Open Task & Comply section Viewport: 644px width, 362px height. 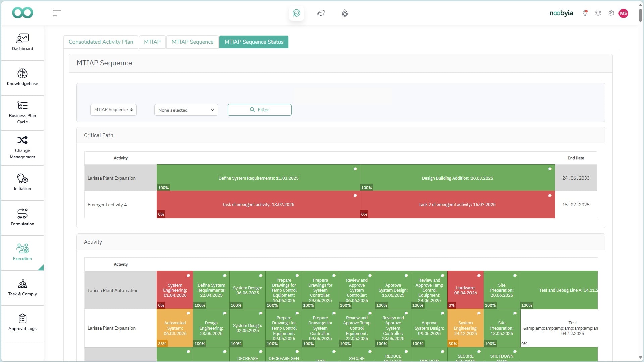(22, 288)
